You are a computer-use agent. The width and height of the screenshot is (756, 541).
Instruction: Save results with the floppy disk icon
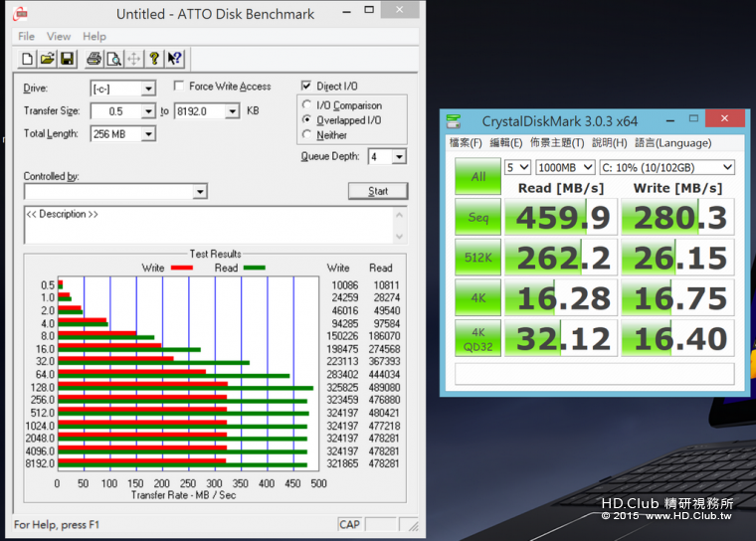pyautogui.click(x=67, y=59)
